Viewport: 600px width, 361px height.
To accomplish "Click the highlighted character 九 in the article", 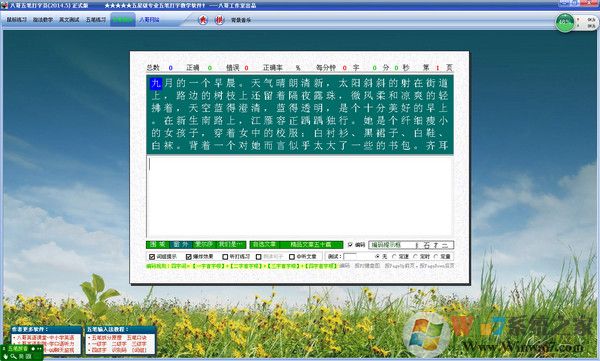I will click(156, 83).
